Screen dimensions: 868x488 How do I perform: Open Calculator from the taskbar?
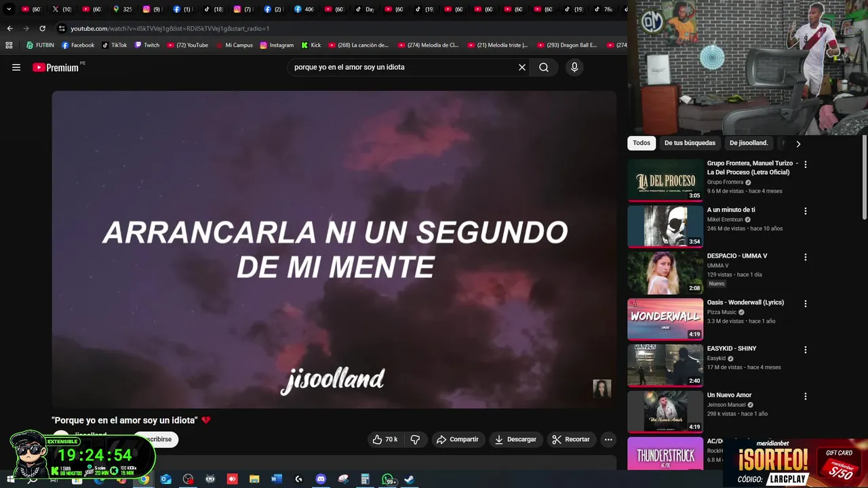[x=365, y=479]
